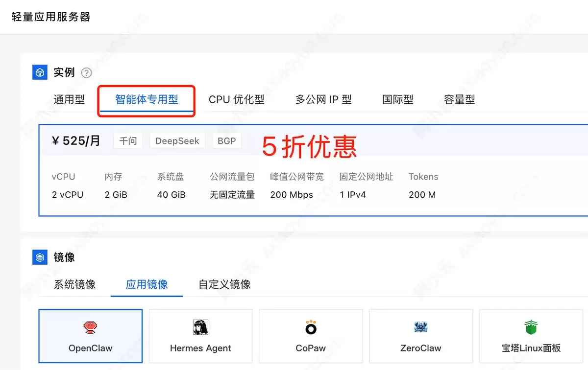Click the 系统盘 column label
Image resolution: width=588 pixels, height=370 pixels.
(171, 177)
